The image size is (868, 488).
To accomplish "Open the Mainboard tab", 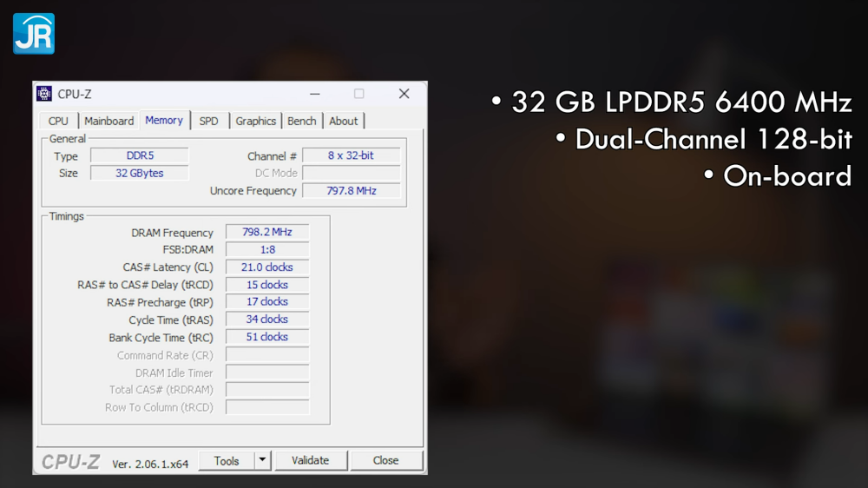I will 109,121.
